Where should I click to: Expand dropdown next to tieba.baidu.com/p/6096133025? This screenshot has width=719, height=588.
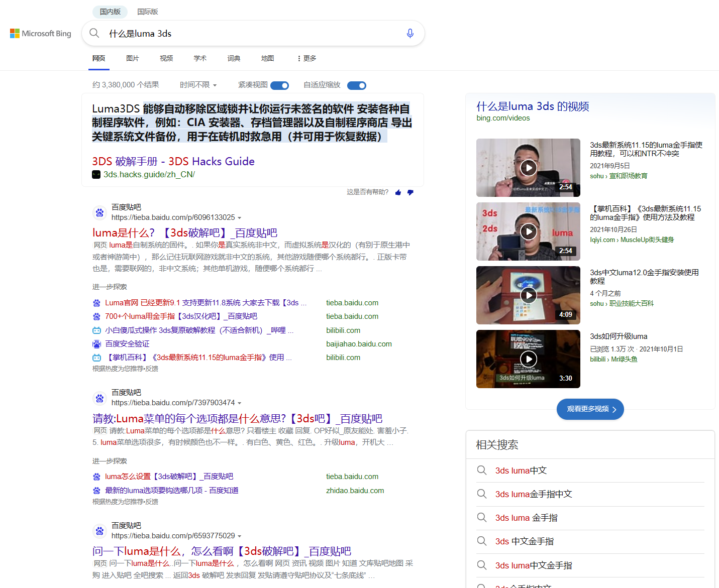click(x=240, y=218)
